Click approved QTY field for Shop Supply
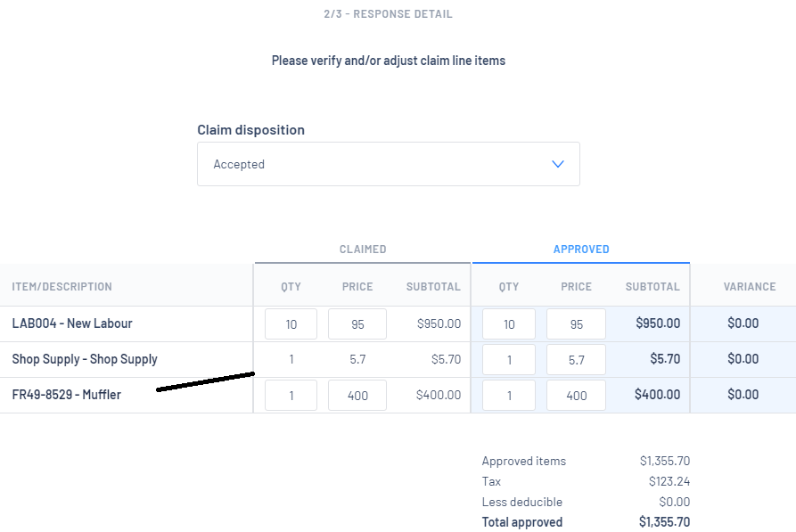 click(509, 360)
